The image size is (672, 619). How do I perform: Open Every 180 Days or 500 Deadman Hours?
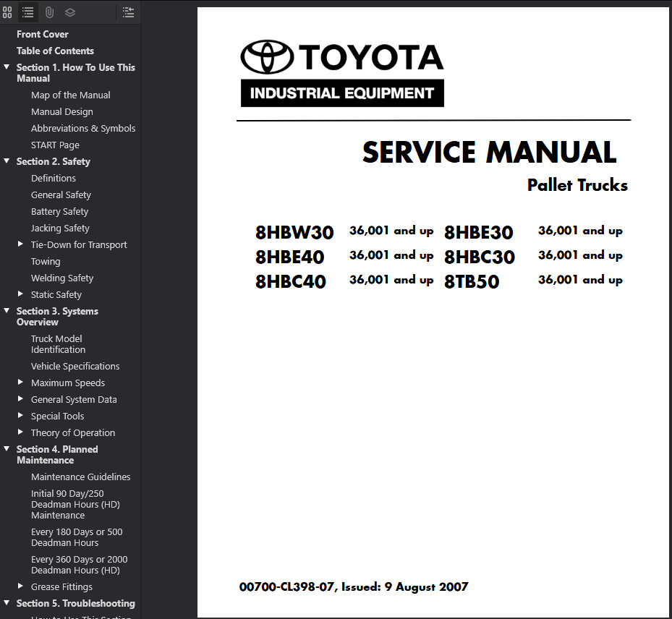coord(77,537)
